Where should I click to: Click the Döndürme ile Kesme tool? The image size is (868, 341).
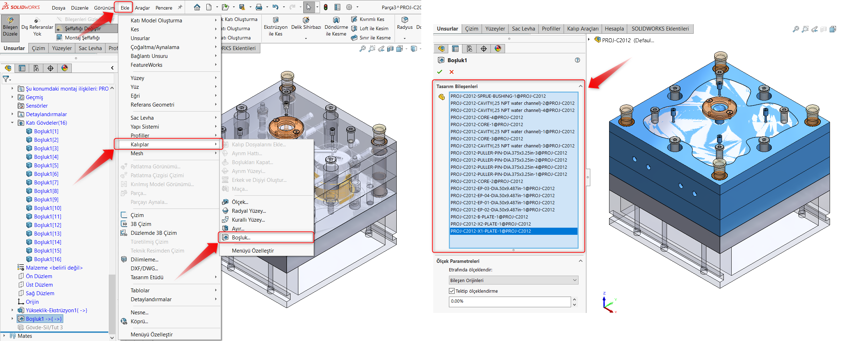(x=336, y=26)
